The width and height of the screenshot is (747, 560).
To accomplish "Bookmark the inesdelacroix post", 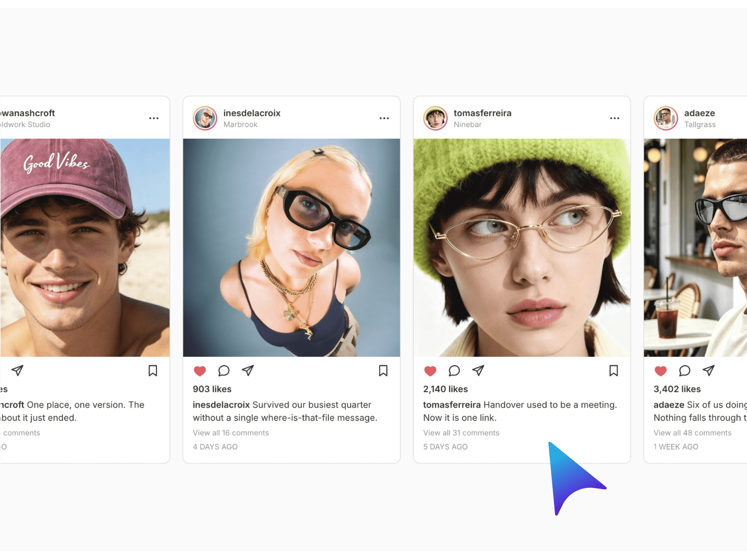I will click(383, 371).
